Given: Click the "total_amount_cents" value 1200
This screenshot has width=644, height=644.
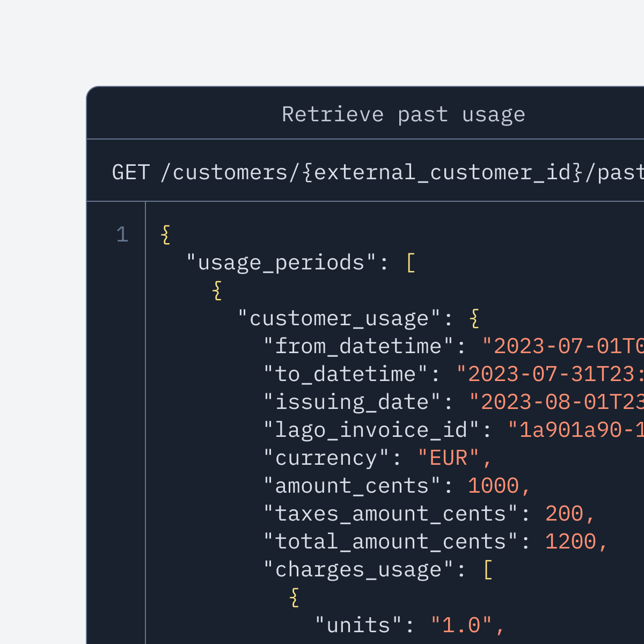Looking at the screenshot, I should click(x=570, y=541).
